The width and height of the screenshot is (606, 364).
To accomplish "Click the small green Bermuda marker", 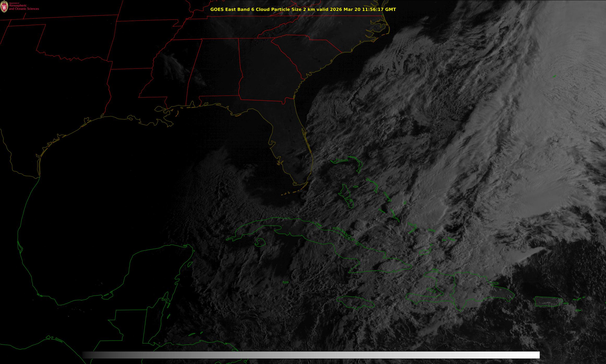I will coord(554,76).
